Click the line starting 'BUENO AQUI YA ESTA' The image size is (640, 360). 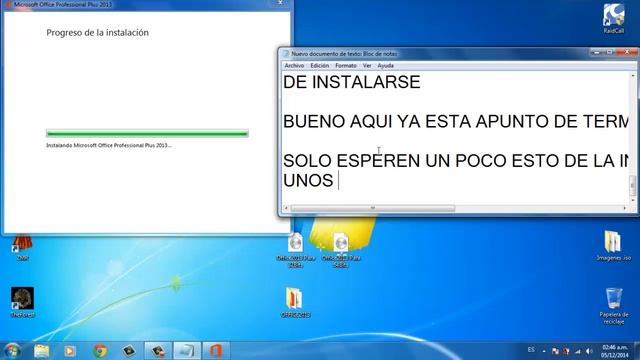(456, 121)
